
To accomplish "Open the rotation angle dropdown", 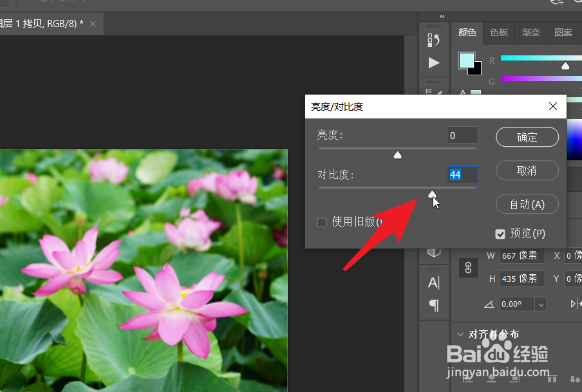I will coord(541,304).
